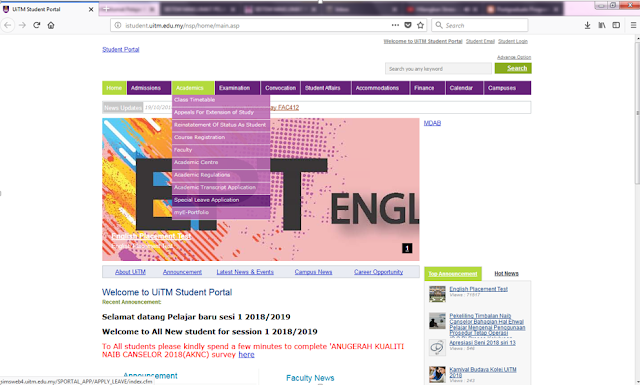The image size is (640, 385).
Task: Open a new tab with the plus button
Action: [106, 9]
